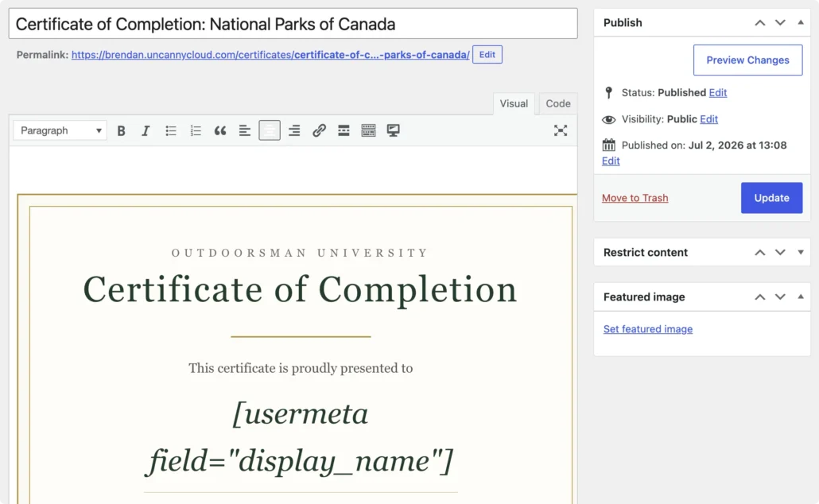Viewport: 819px width, 504px height.
Task: Click Preview Changes button
Action: coord(748,60)
